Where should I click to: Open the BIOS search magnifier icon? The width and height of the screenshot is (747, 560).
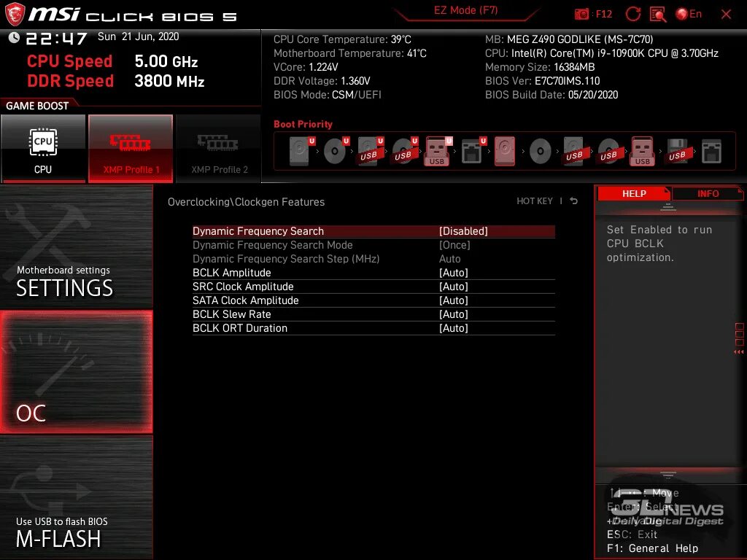click(x=658, y=15)
